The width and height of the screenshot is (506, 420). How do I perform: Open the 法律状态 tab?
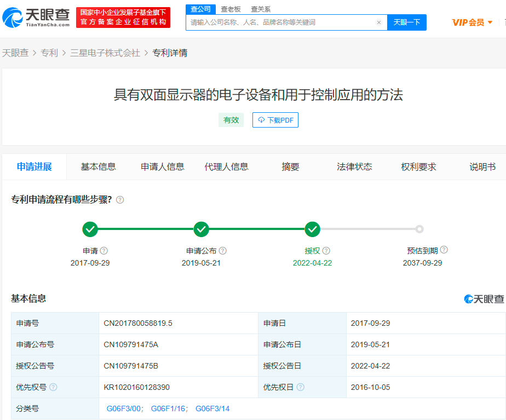(x=354, y=167)
